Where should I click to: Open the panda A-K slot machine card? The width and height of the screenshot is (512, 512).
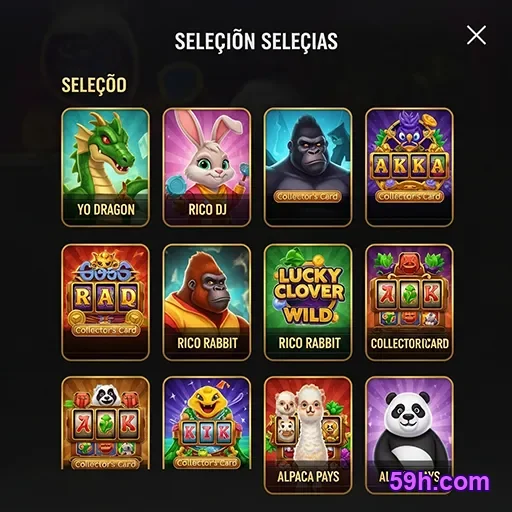(x=105, y=423)
